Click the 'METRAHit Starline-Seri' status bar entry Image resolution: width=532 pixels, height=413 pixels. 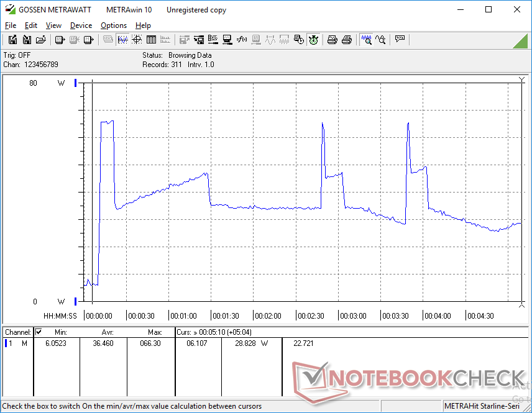tap(482, 406)
